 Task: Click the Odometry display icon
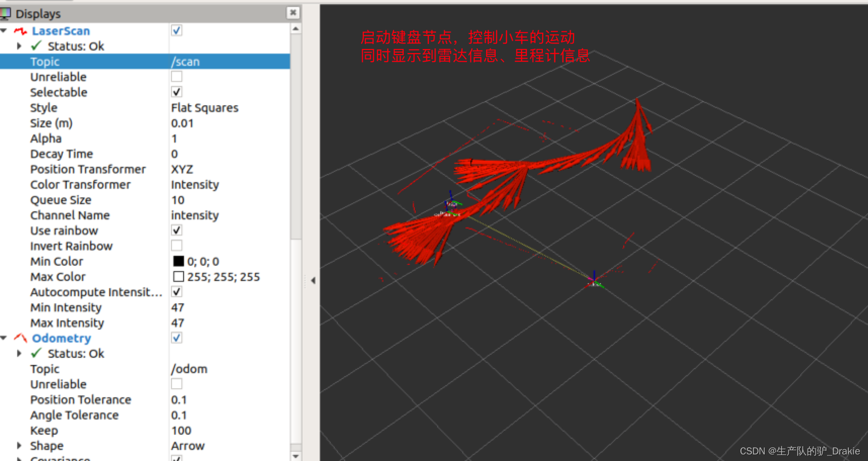(20, 338)
